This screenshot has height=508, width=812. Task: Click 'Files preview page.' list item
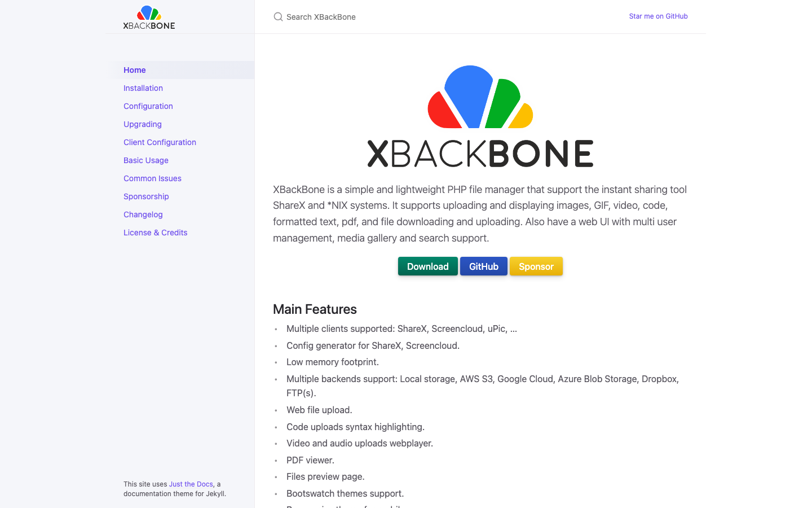click(x=325, y=476)
